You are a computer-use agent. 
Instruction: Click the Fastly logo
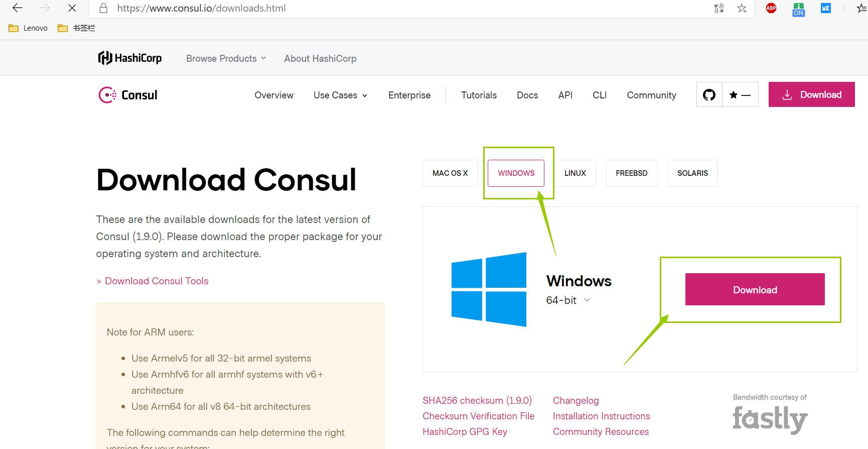click(x=770, y=420)
